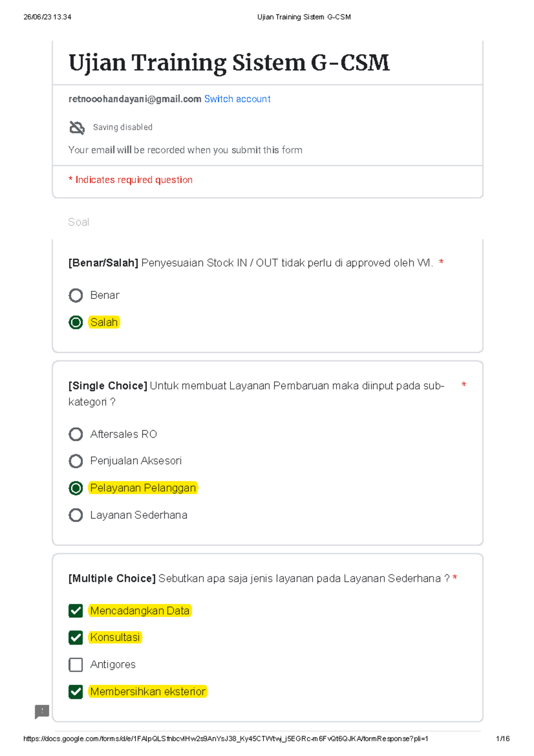534x756 pixels.
Task: Click the Ujian Training Sistem G-CSM heading
Action: pyautogui.click(x=229, y=62)
